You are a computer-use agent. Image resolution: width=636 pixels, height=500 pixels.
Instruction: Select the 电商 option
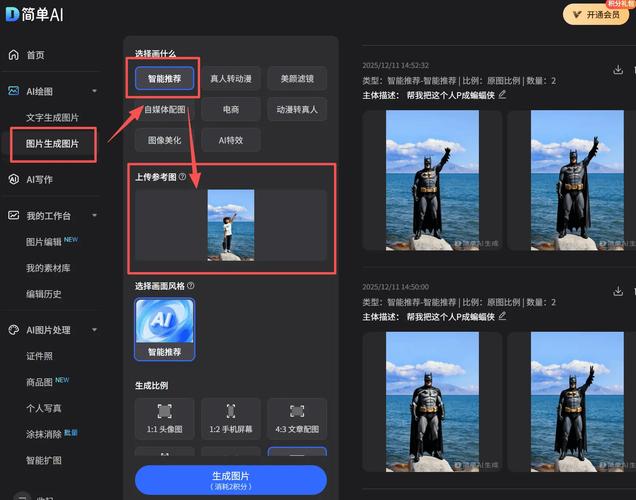pos(231,109)
